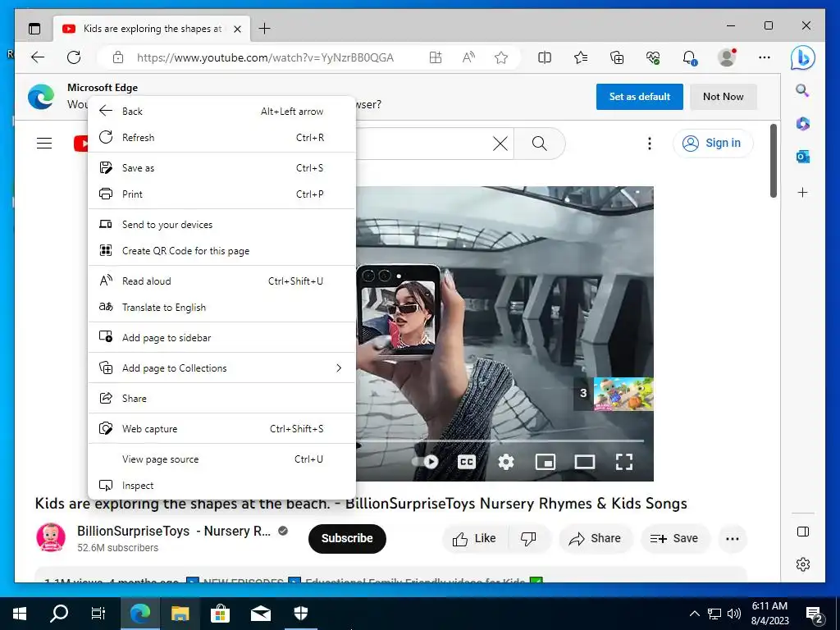Open BillionSurpriseToys channel avatar
The image size is (840, 630).
pyautogui.click(x=51, y=537)
